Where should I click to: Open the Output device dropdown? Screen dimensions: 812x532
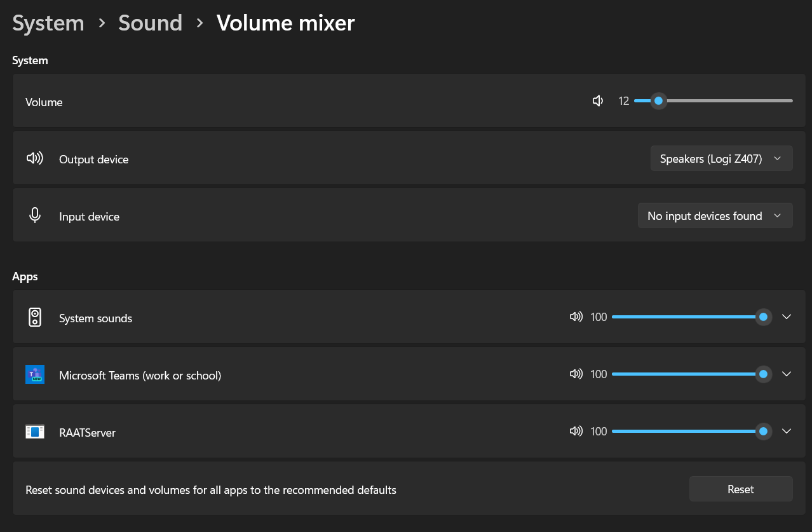721,158
